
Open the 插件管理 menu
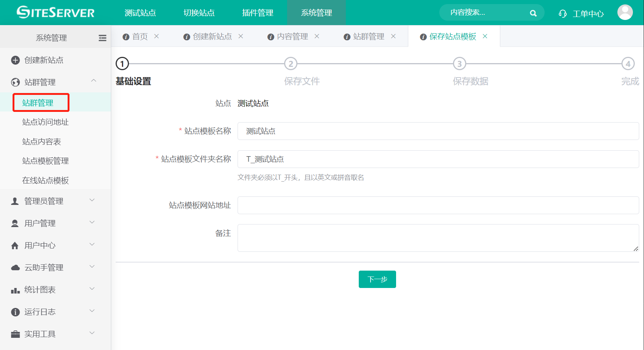[258, 13]
